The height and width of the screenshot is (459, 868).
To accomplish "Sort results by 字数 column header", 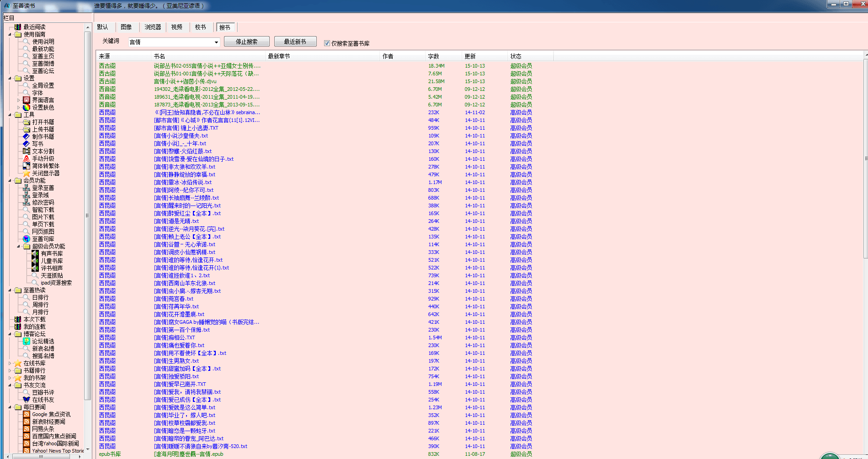I will [x=433, y=56].
